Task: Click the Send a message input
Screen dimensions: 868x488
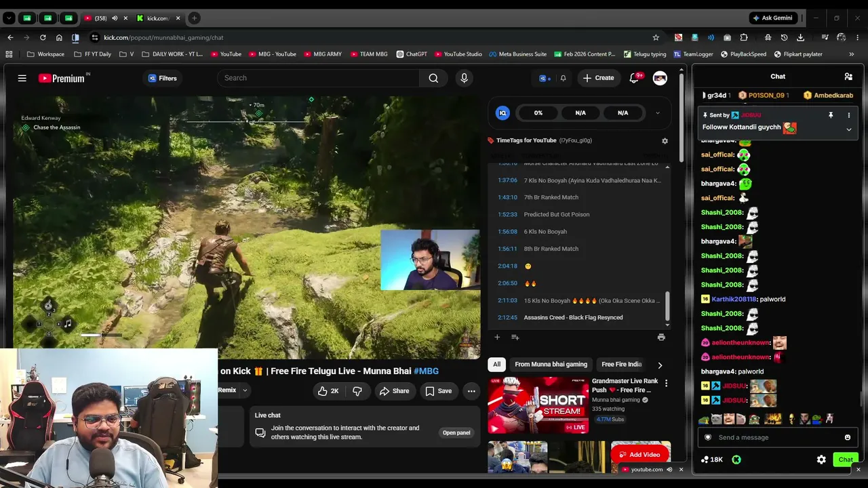Action: point(776,437)
